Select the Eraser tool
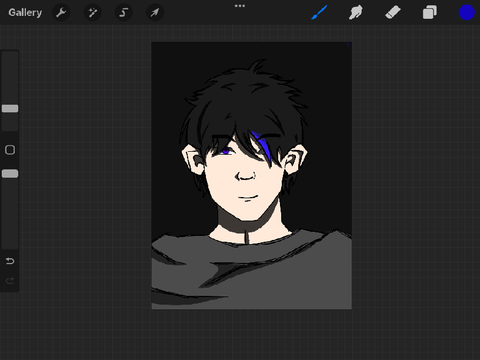Image resolution: width=480 pixels, height=360 pixels. pyautogui.click(x=393, y=13)
